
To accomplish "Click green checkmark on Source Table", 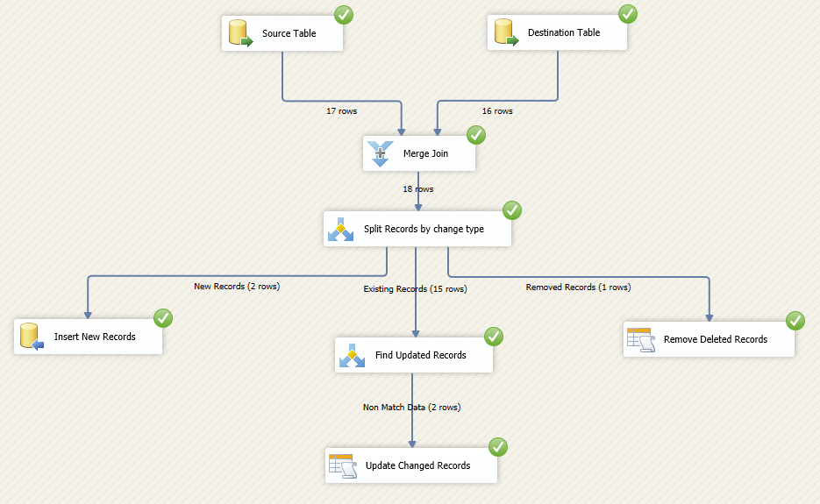I will (345, 14).
